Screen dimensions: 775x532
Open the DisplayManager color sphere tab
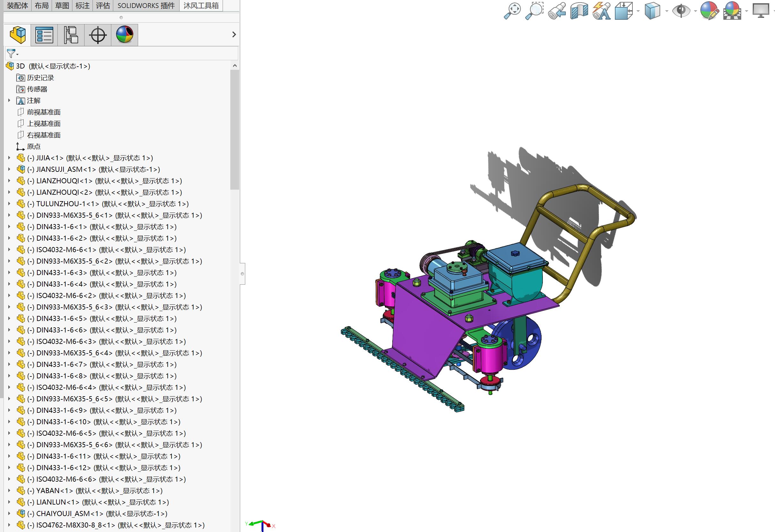click(x=124, y=35)
